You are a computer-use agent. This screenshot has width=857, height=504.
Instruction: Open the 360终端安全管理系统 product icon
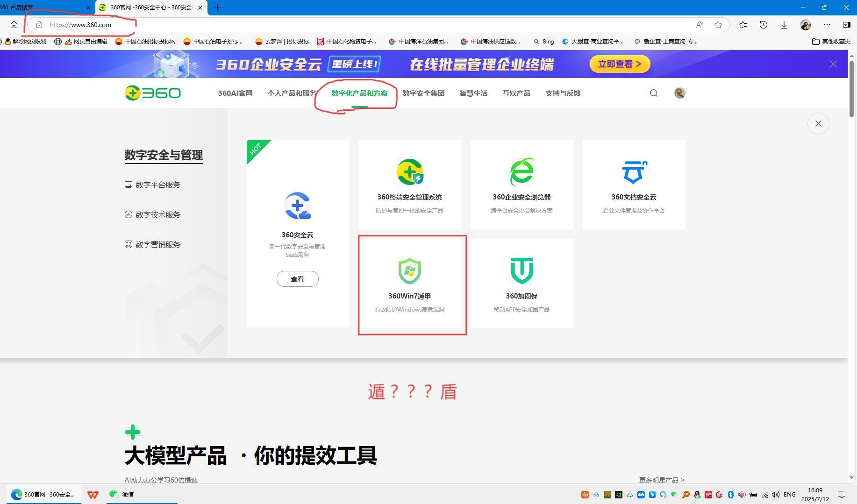[x=409, y=172]
